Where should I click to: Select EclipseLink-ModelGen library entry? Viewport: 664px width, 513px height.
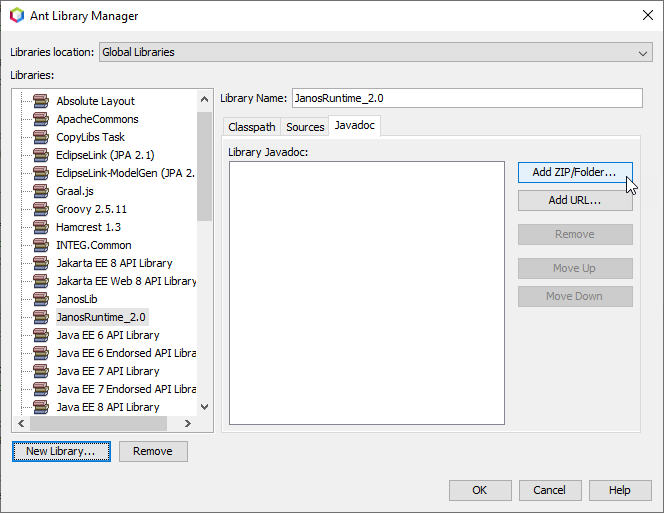(125, 173)
